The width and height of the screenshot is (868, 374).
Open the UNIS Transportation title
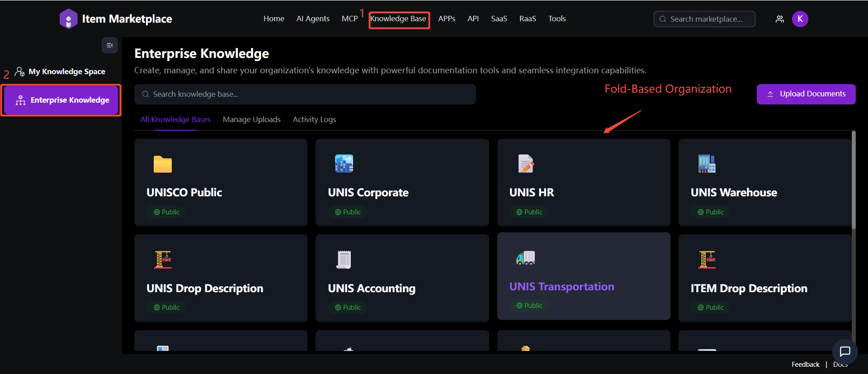point(561,287)
